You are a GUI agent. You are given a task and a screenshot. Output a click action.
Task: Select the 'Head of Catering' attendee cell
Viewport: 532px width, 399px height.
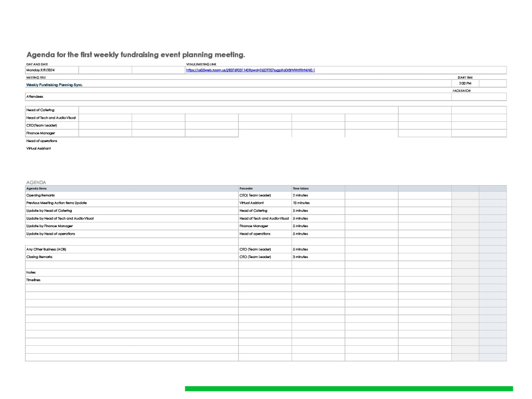tap(52, 110)
